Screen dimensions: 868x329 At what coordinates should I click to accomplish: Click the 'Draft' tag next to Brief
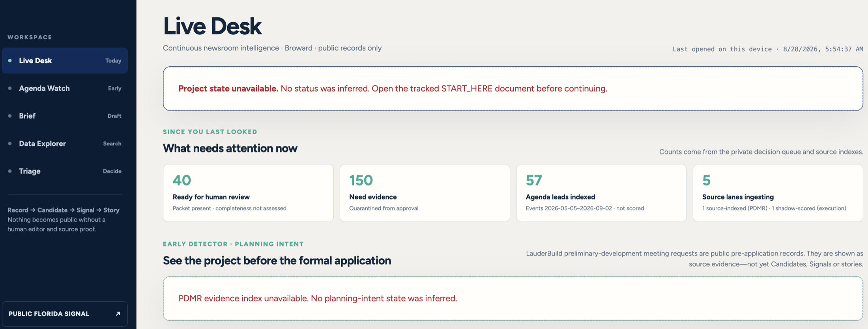[x=114, y=116]
